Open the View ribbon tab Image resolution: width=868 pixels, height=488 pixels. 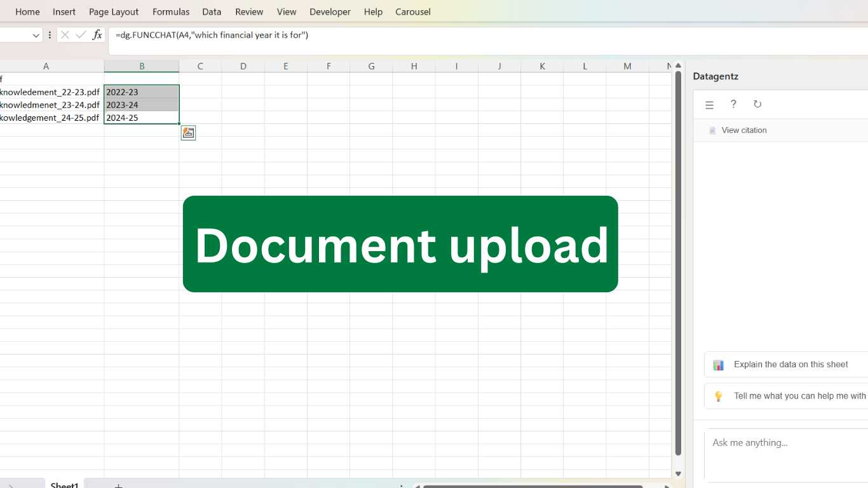tap(287, 11)
